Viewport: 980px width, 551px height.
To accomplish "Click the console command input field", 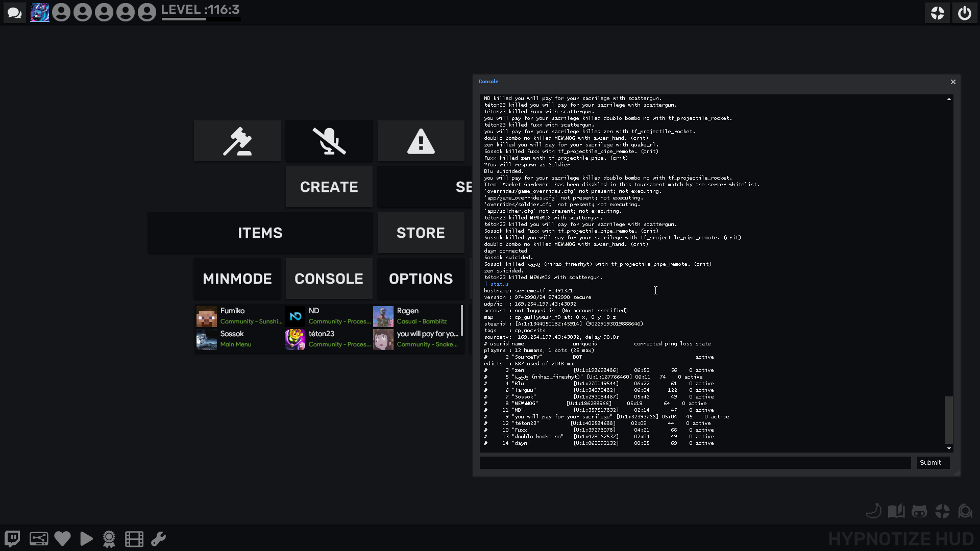I will pos(695,463).
